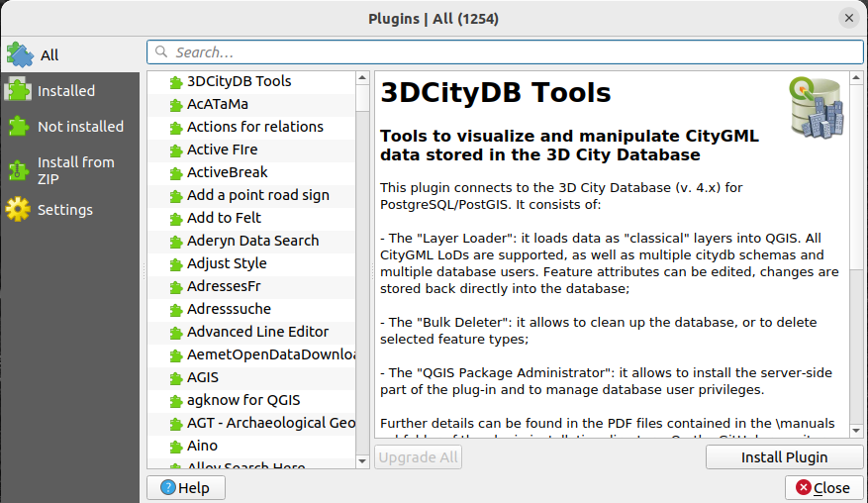The width and height of the screenshot is (868, 503).
Task: Click the Help button
Action: (x=185, y=487)
